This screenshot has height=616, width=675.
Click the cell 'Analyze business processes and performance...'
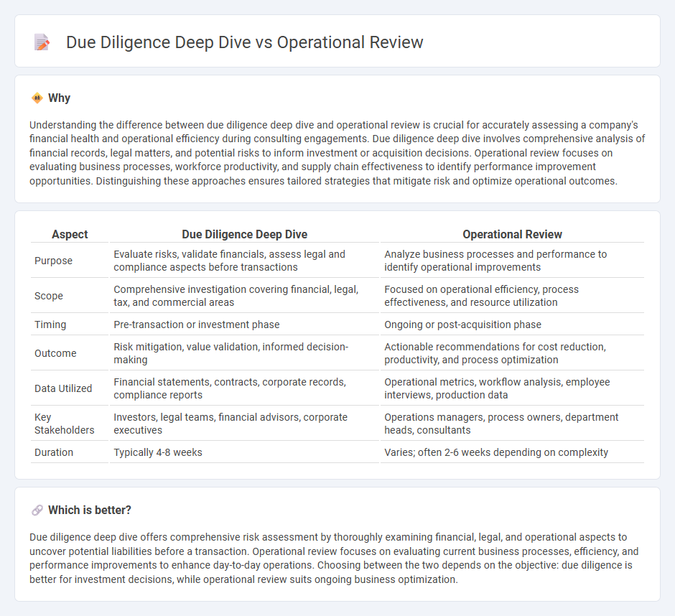click(512, 261)
